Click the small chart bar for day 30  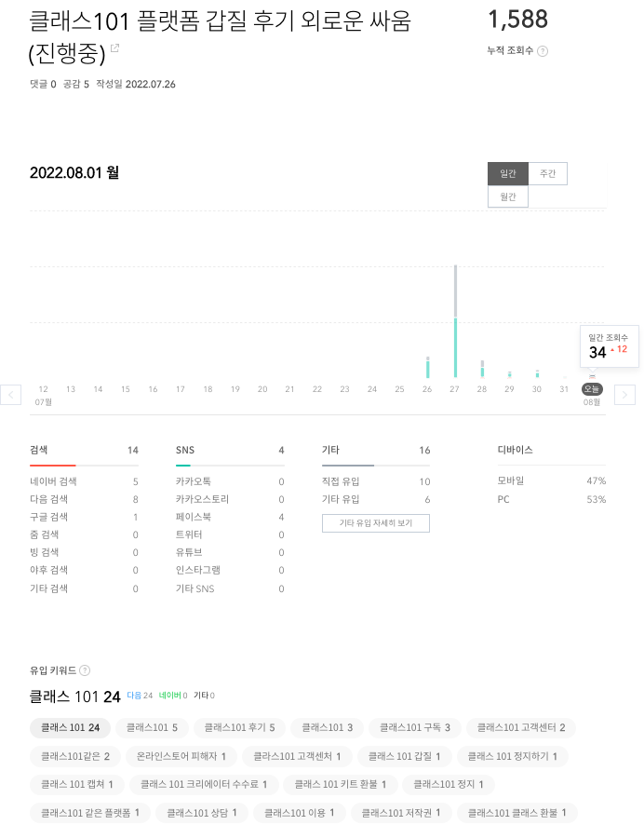click(x=537, y=373)
